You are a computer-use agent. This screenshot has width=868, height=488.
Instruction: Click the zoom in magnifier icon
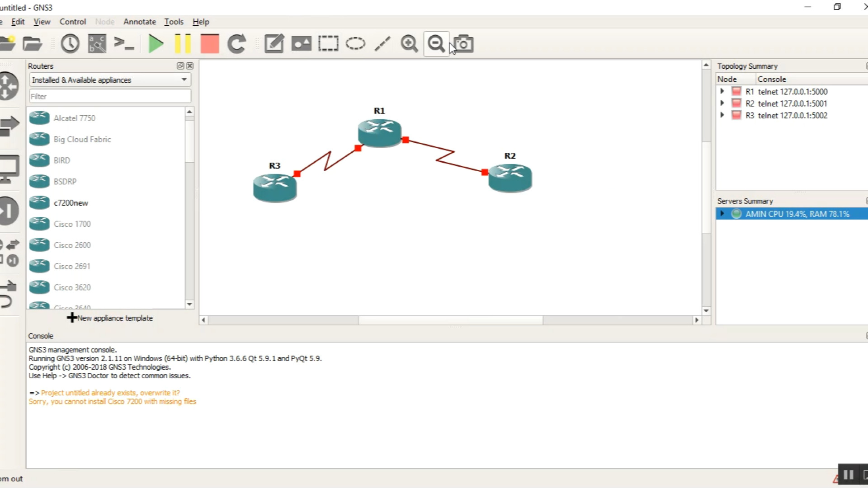(409, 44)
